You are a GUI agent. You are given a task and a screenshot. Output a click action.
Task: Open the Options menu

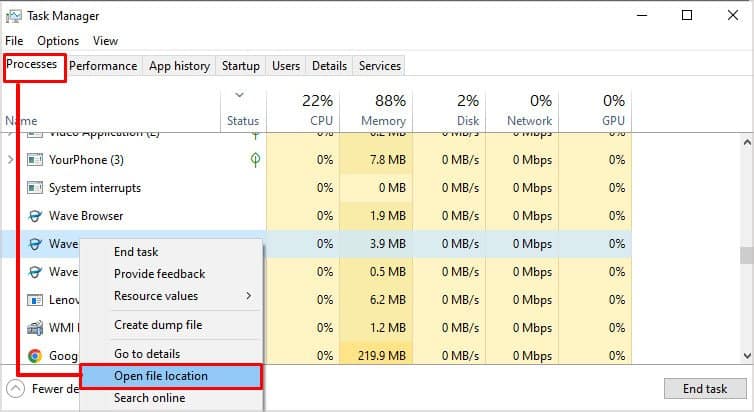tap(58, 41)
